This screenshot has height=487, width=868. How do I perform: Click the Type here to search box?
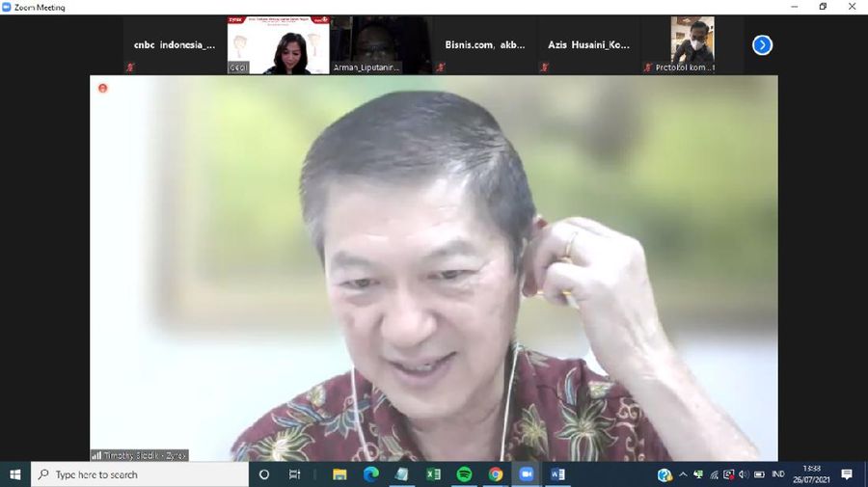pos(140,474)
